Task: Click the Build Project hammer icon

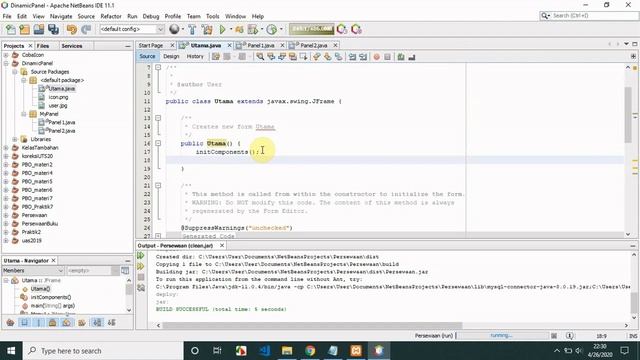Action: click(192, 29)
